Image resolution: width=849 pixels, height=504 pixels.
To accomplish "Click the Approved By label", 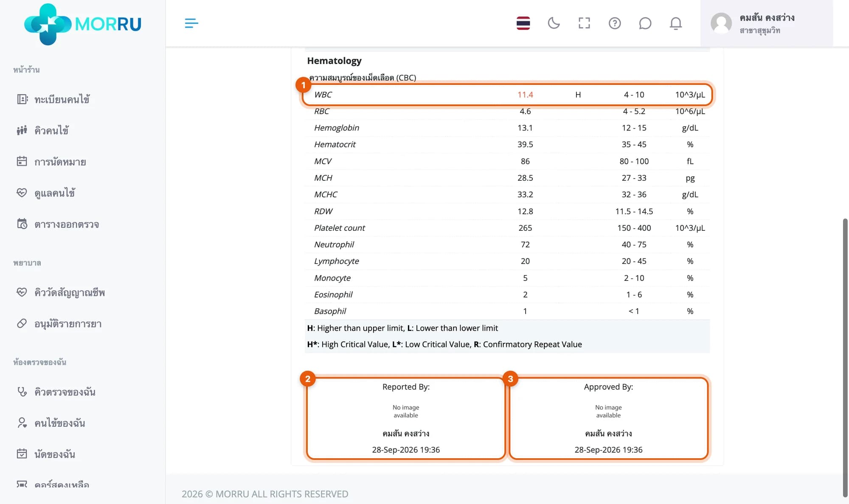I will (608, 386).
